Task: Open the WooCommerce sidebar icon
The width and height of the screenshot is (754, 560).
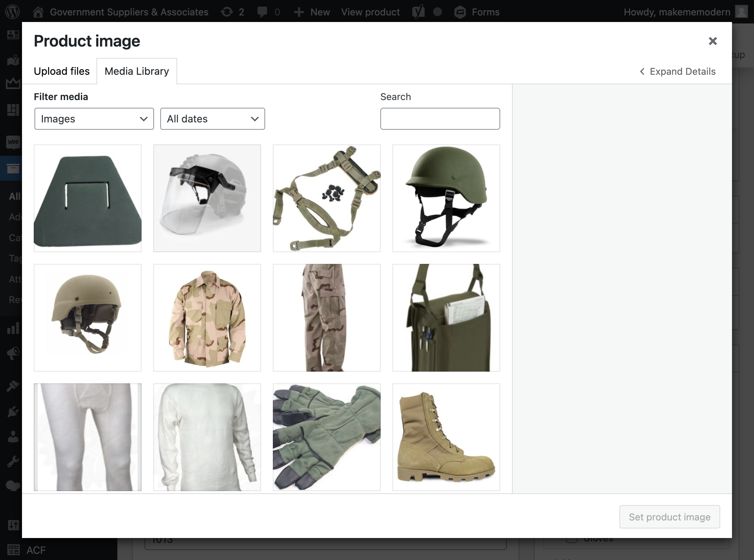Action: (x=13, y=142)
